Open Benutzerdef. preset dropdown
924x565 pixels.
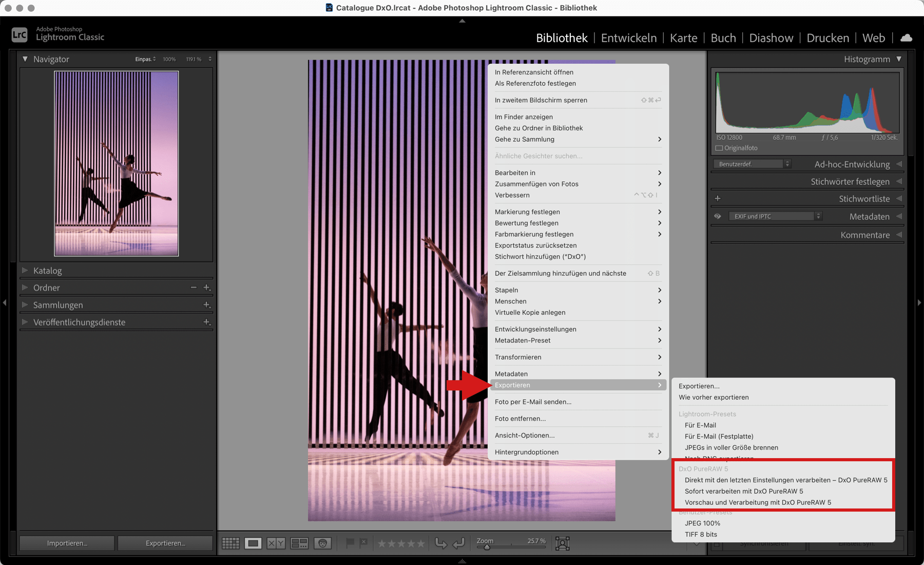(x=752, y=164)
